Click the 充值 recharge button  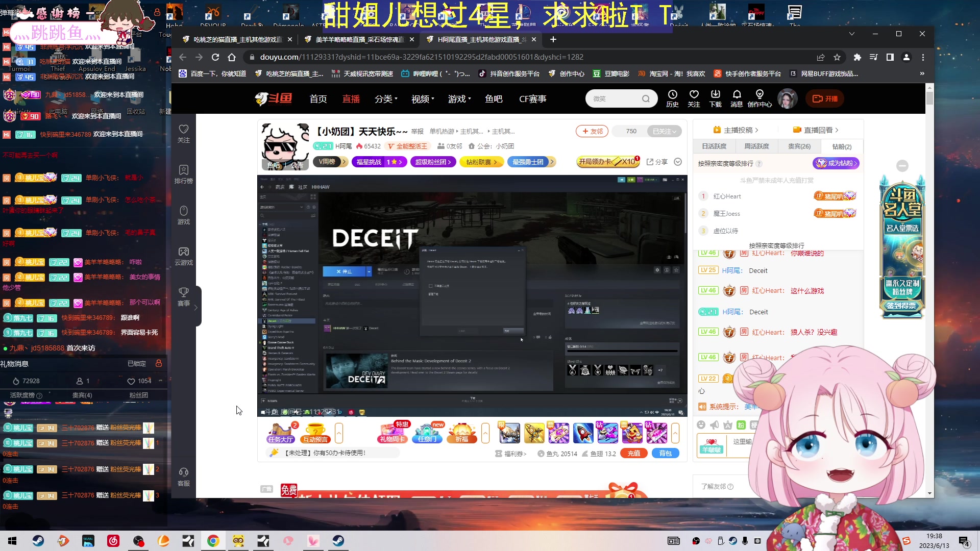[x=633, y=453]
